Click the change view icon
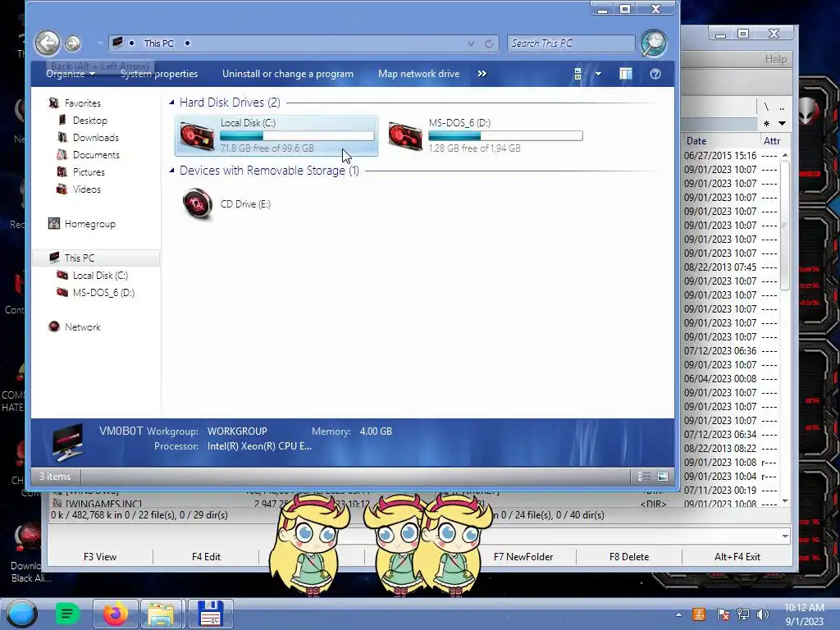 click(x=577, y=74)
